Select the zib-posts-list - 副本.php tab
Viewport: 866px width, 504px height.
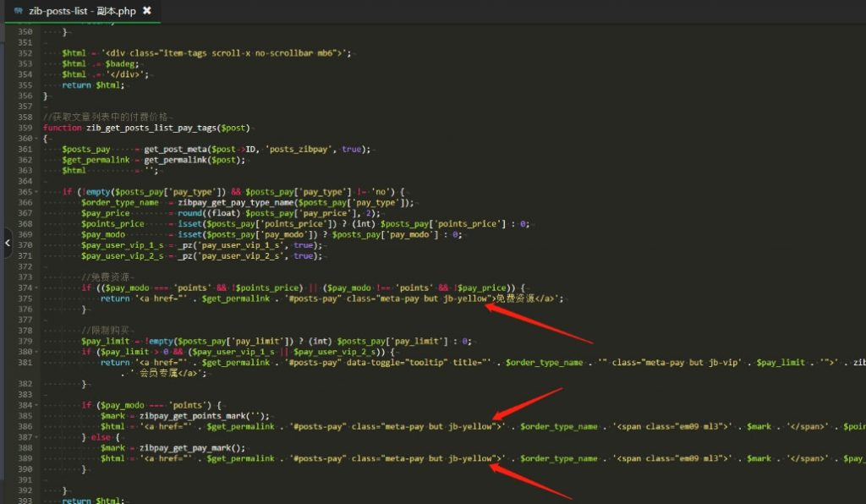[82, 11]
